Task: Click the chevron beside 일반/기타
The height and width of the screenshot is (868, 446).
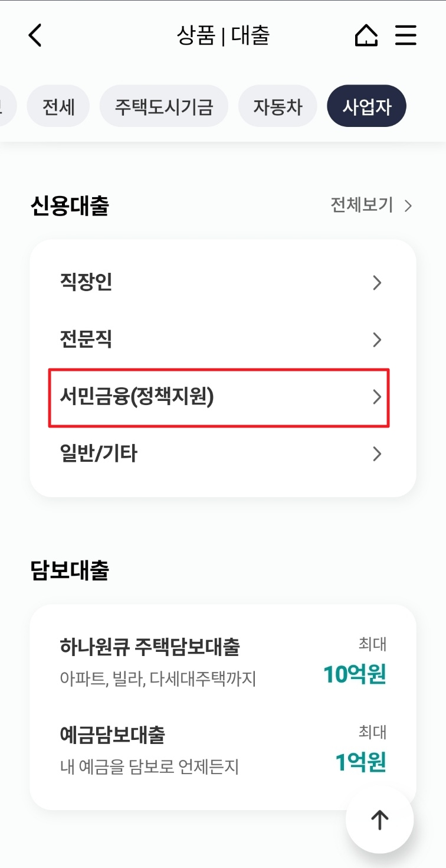Action: (377, 453)
